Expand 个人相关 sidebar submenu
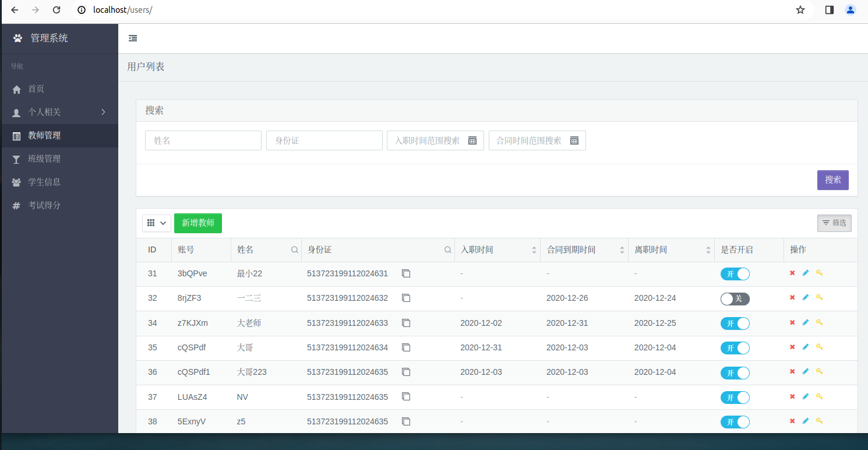 tap(59, 112)
